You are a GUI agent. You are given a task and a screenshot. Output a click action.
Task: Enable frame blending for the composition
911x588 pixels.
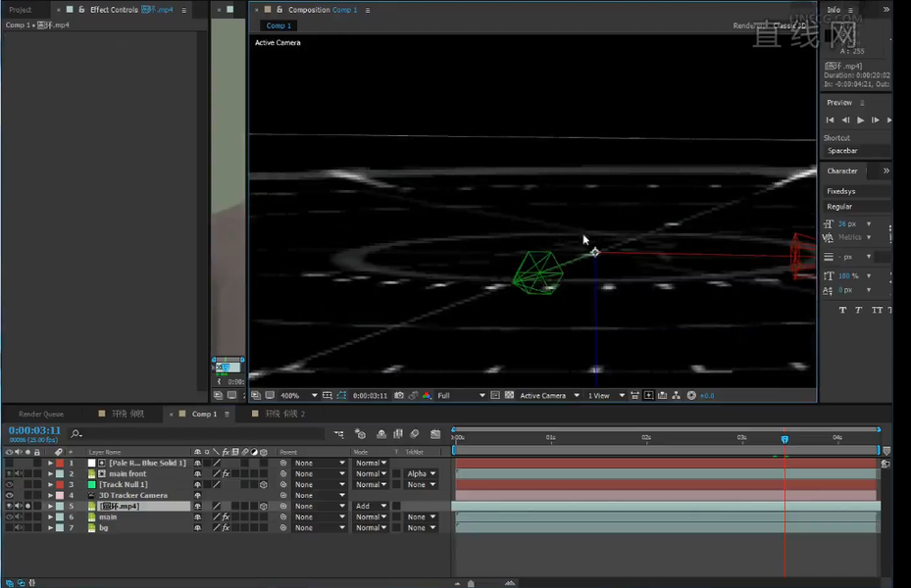[398, 434]
